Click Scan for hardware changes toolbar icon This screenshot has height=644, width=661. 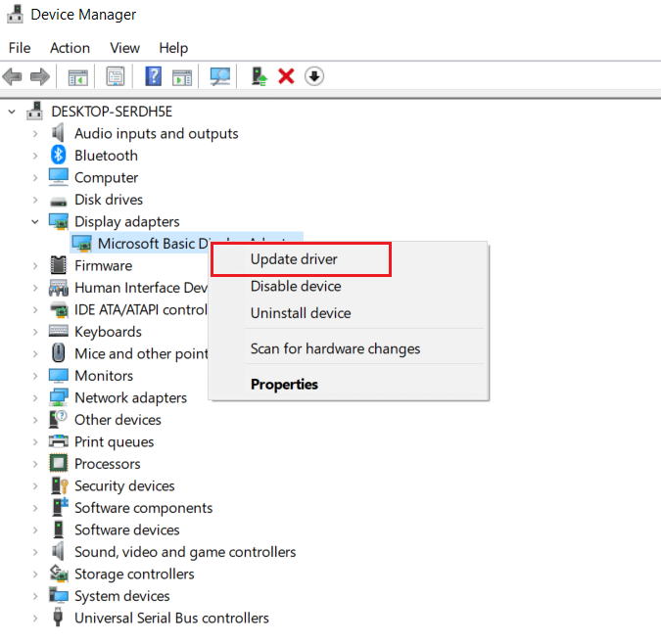(220, 76)
